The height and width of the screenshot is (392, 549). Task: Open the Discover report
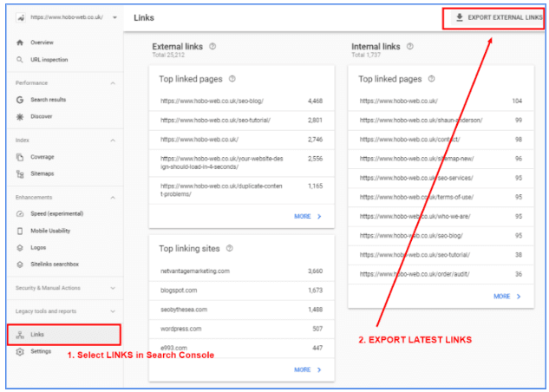point(42,116)
